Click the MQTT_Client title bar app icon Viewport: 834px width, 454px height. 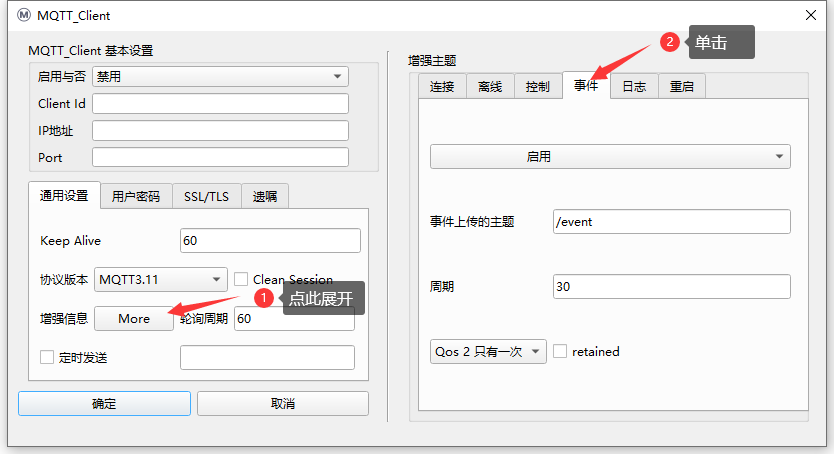24,15
